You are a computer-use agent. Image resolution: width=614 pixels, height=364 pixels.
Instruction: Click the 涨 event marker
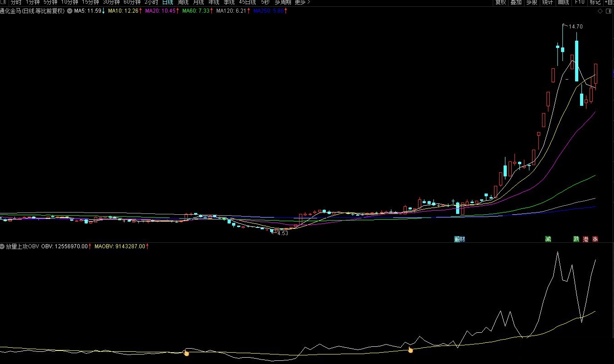point(595,239)
